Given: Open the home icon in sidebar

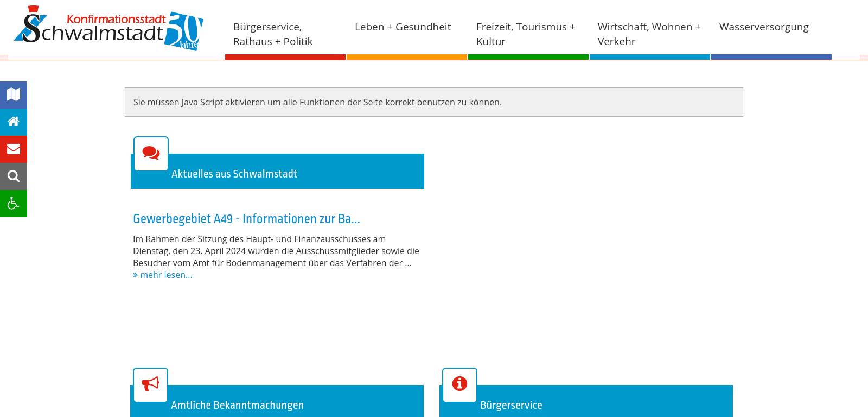Looking at the screenshot, I should pos(14,122).
